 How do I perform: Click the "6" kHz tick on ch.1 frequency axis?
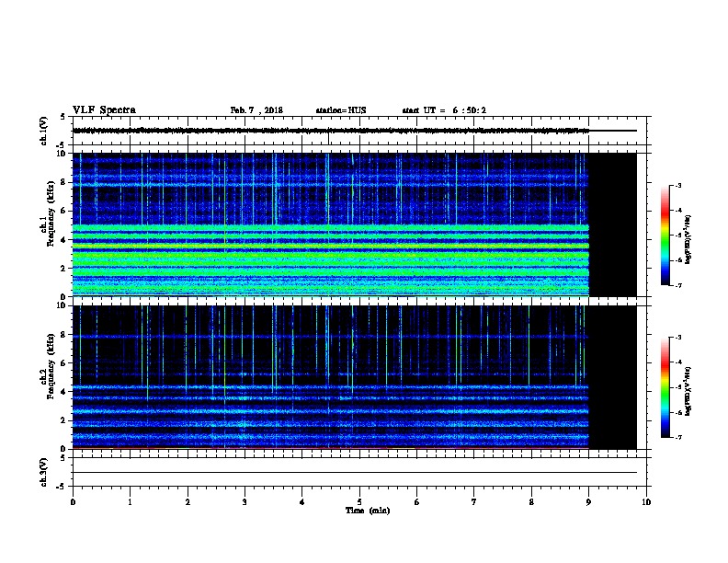[x=63, y=211]
